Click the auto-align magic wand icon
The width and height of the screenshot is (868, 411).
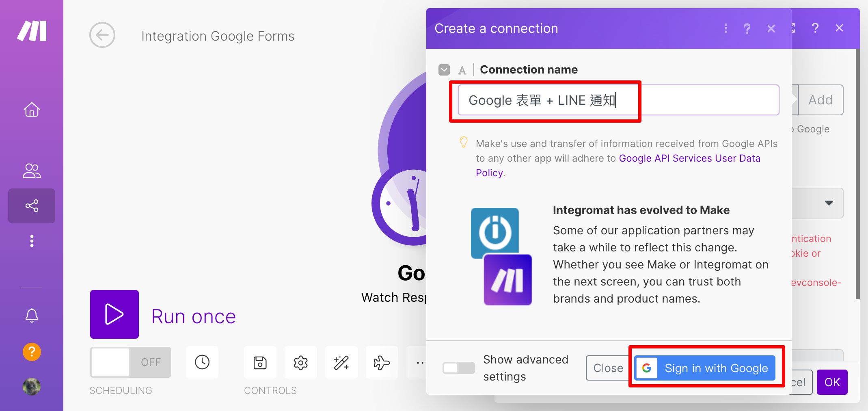pos(341,362)
